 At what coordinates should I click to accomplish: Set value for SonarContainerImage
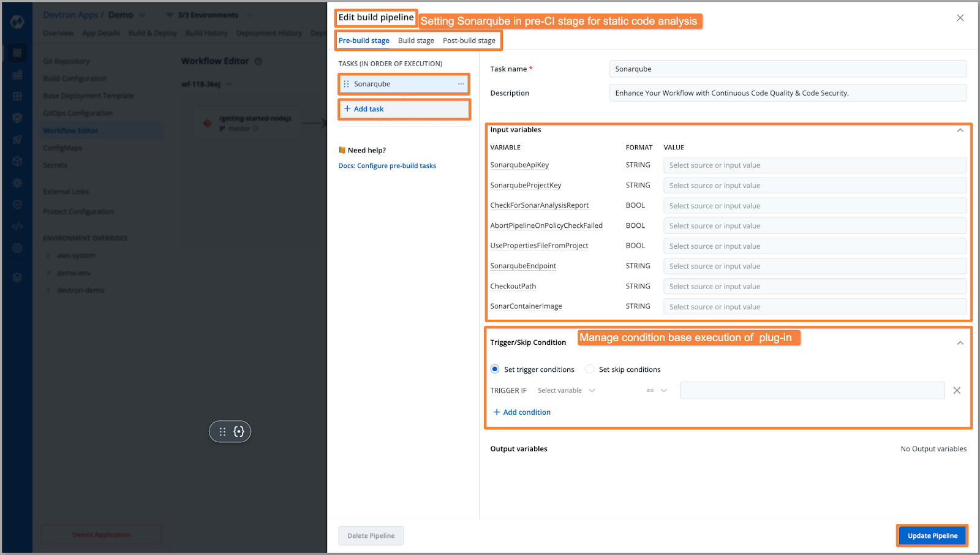815,307
